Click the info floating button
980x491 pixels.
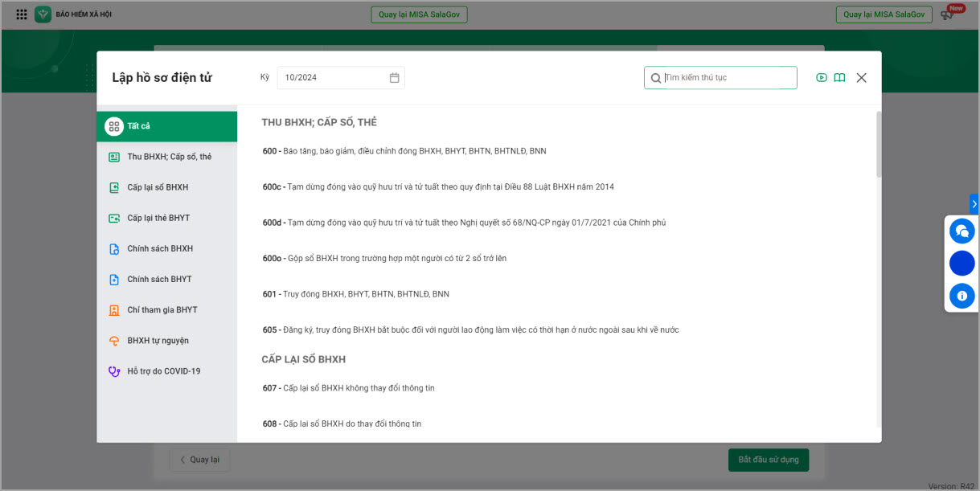tap(962, 296)
